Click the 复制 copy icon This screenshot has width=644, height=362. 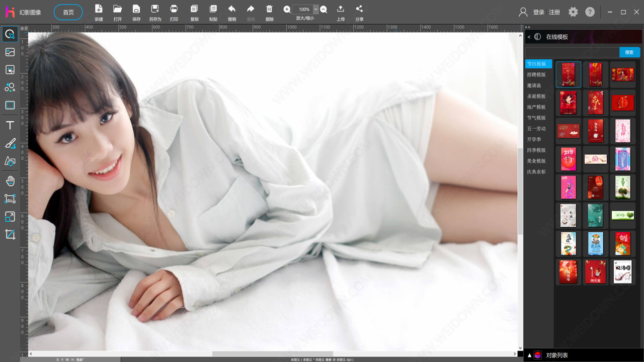(x=194, y=9)
